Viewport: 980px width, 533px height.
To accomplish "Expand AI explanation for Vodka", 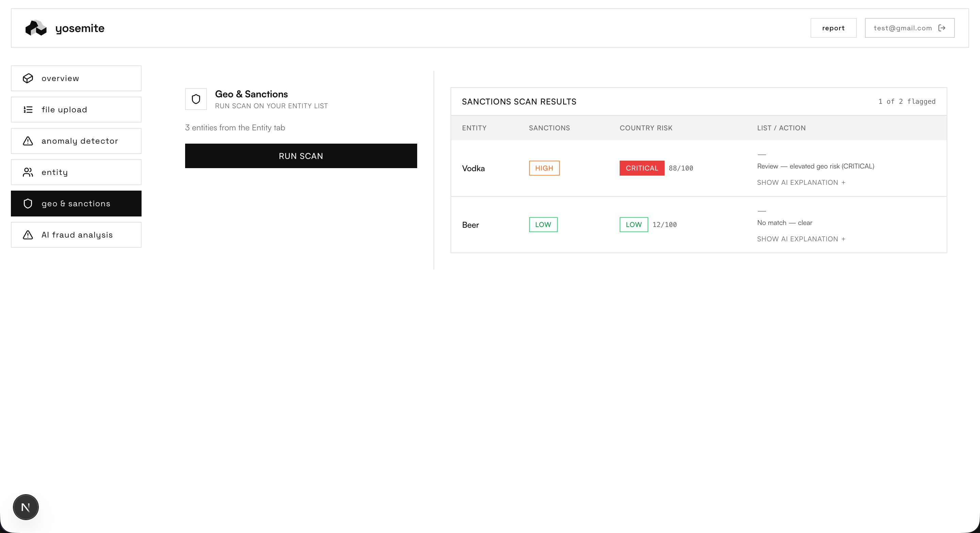I will [x=801, y=183].
